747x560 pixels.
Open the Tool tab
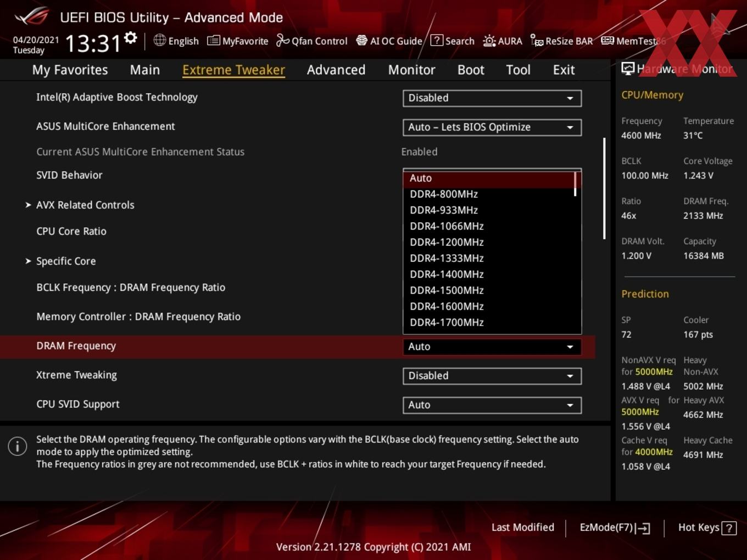tap(518, 70)
